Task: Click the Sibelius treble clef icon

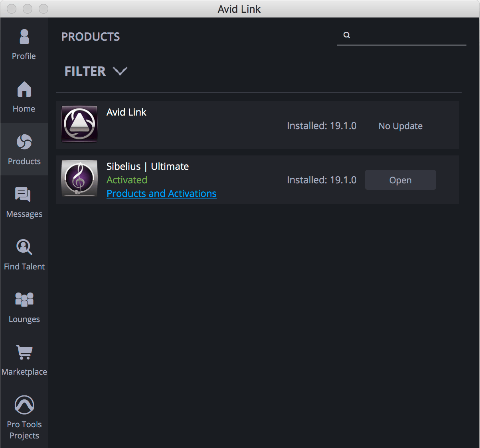Action: click(79, 178)
